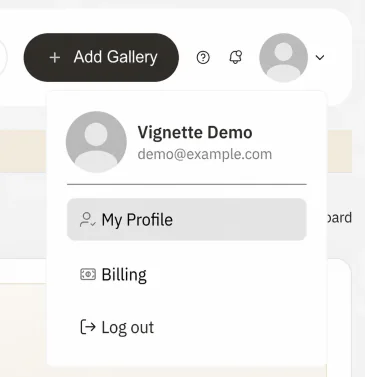Click the Log out text label
This screenshot has height=377, width=365.
[x=128, y=327]
